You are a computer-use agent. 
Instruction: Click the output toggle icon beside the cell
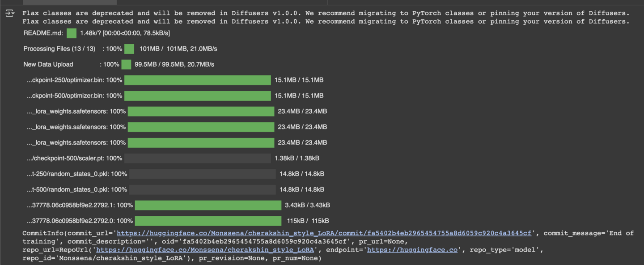point(10,13)
